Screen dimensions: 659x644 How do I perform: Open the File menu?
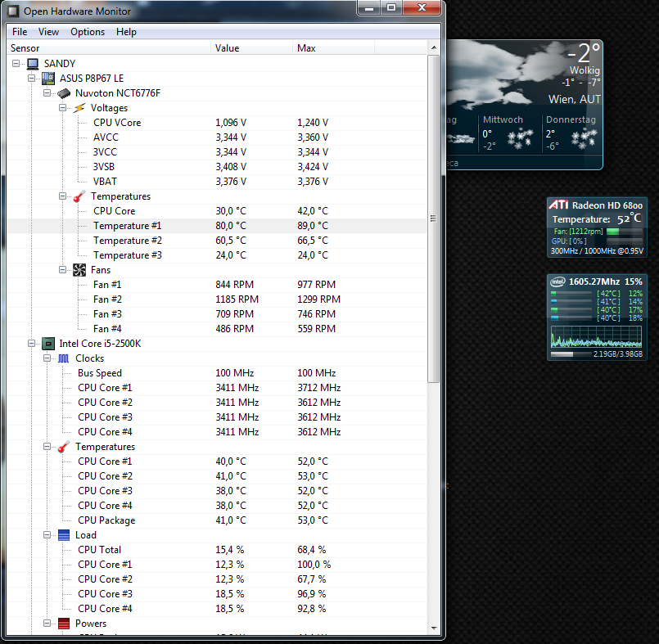tap(20, 32)
